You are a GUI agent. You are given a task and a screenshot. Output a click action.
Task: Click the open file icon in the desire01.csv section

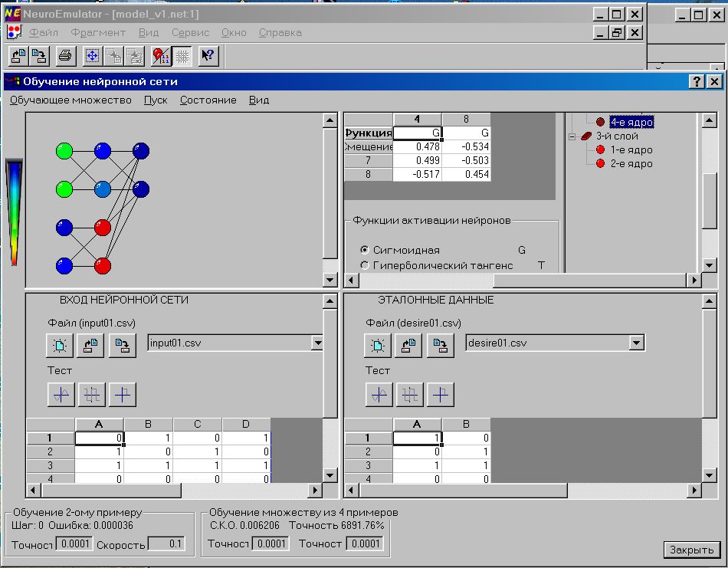(x=408, y=346)
